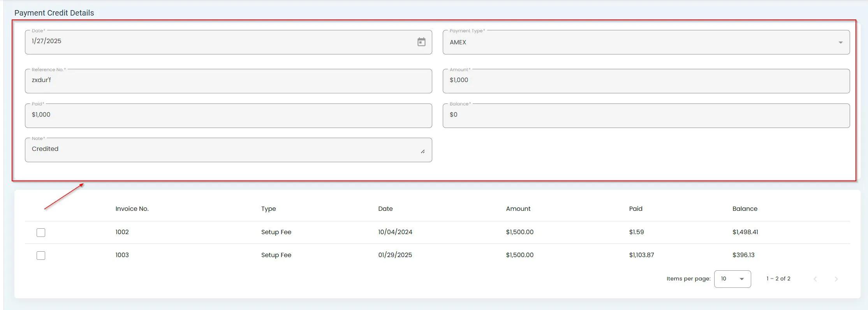Select checkbox for invoice 1002
Screen dimensions: 868x310
41,233
